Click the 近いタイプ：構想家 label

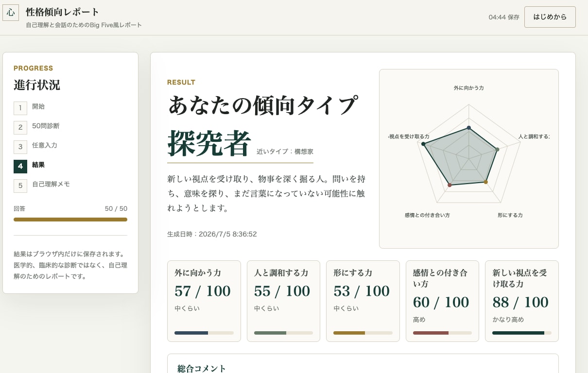[285, 152]
